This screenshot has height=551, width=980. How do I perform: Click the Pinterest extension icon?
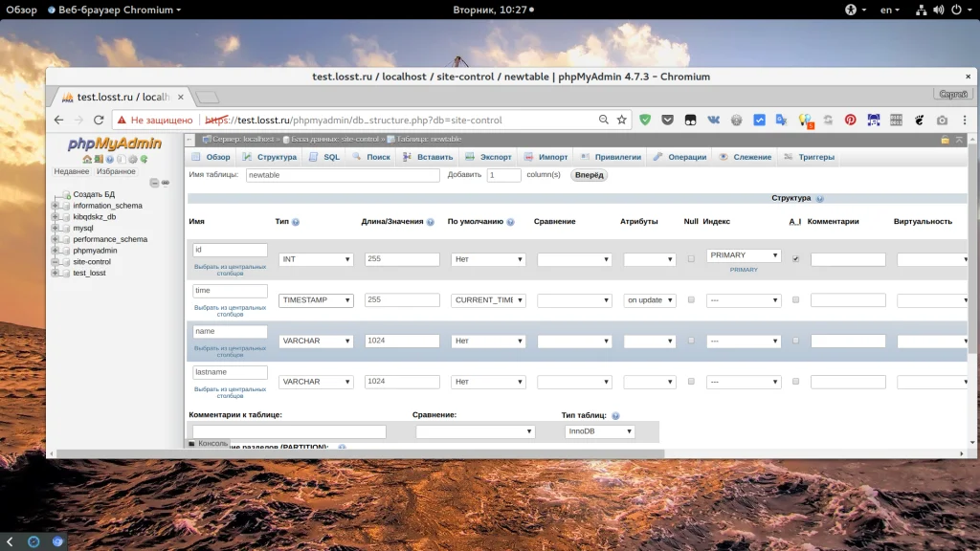(x=849, y=121)
